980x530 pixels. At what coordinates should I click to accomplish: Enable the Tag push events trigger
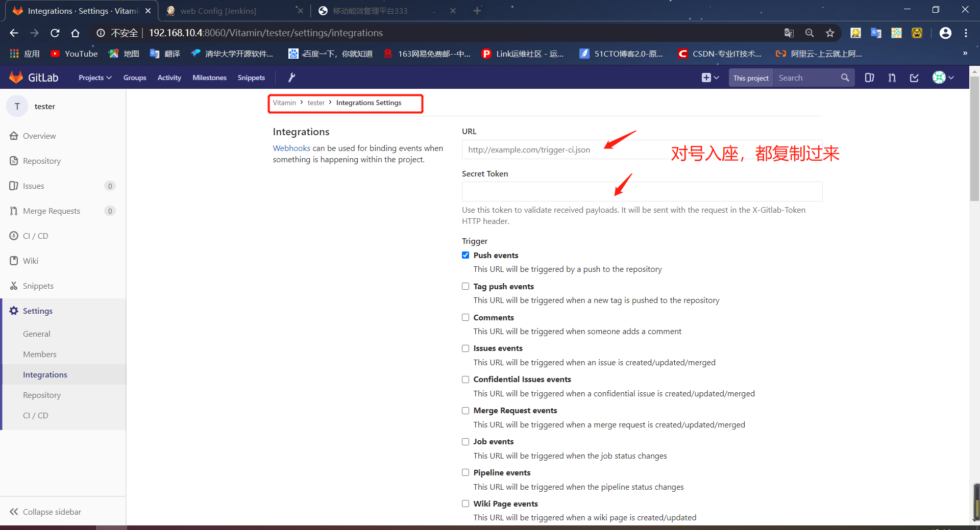pos(465,286)
